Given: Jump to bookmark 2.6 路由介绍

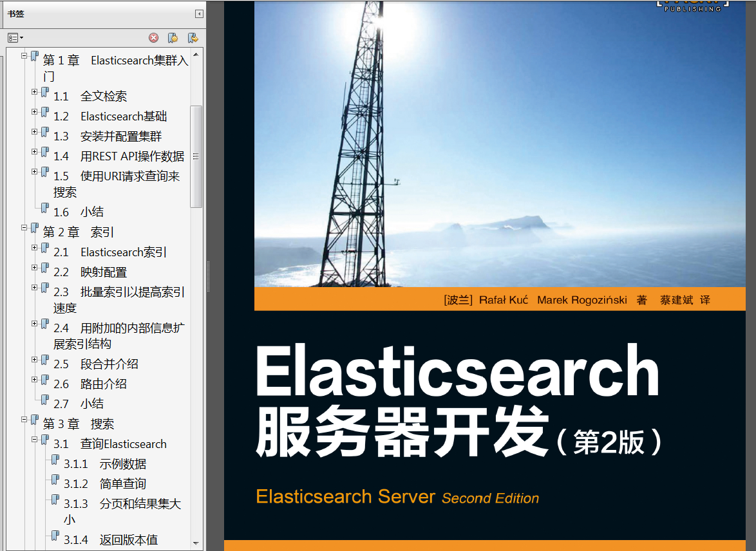Looking at the screenshot, I should coord(90,384).
